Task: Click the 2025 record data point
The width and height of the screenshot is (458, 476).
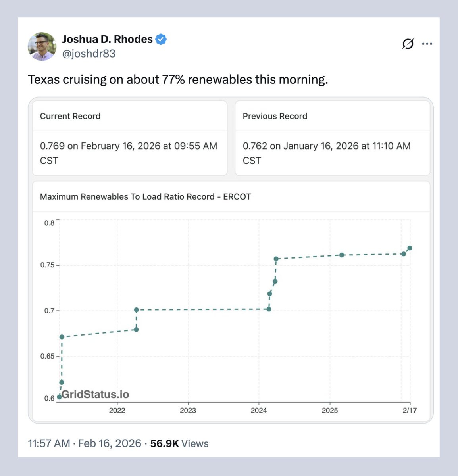Action: tap(341, 254)
